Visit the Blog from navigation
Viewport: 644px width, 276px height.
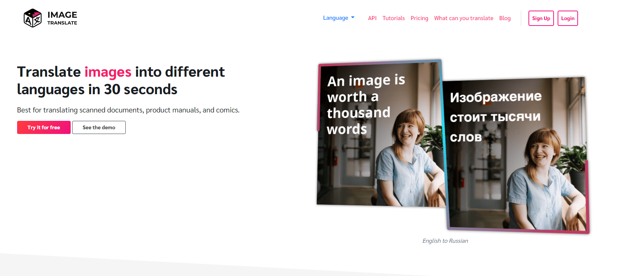click(x=505, y=18)
